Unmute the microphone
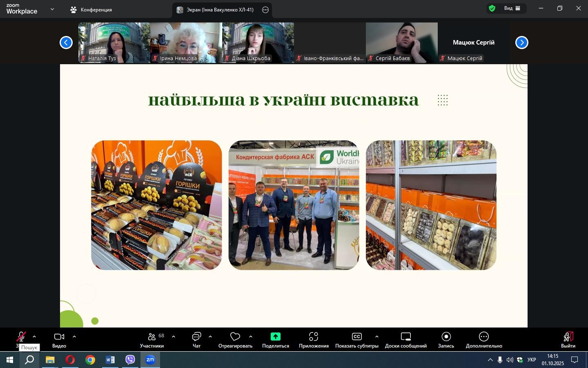The image size is (588, 368). tap(21, 337)
